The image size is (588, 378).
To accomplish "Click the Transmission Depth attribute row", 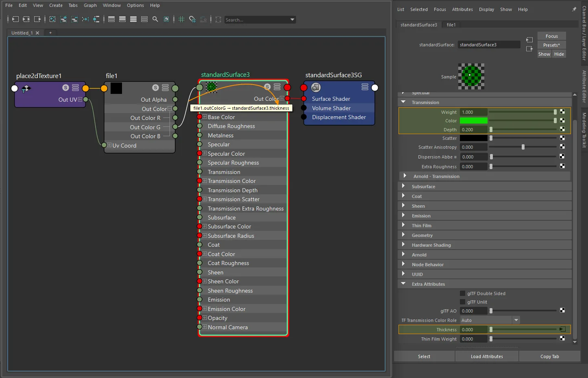I will 243,190.
